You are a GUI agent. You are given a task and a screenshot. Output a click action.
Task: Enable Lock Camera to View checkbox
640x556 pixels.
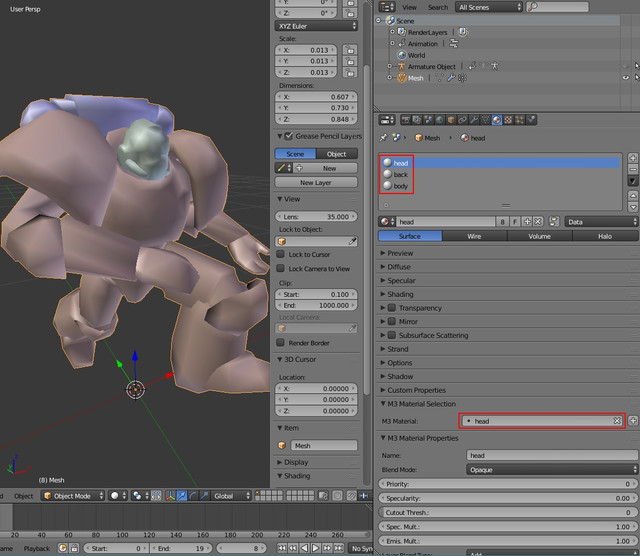click(x=280, y=268)
